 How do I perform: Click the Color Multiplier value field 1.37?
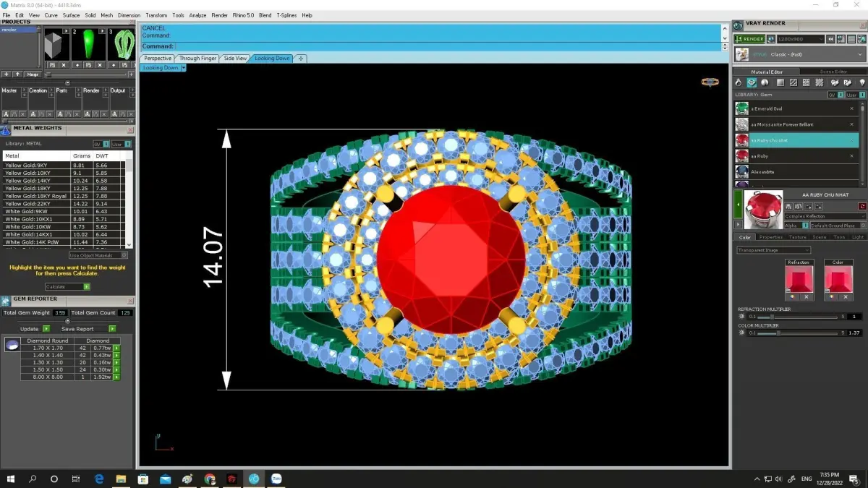pyautogui.click(x=854, y=333)
